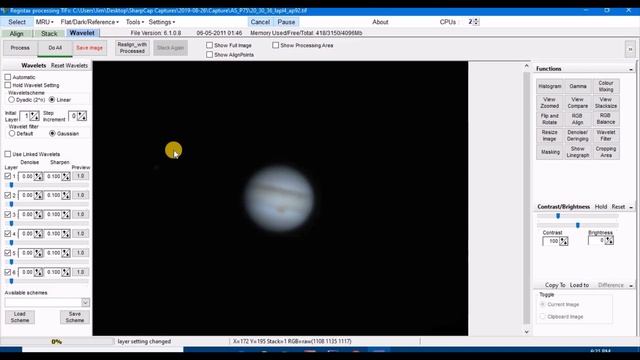The image size is (640, 360).
Task: Switch to the Align tab
Action: tap(17, 33)
